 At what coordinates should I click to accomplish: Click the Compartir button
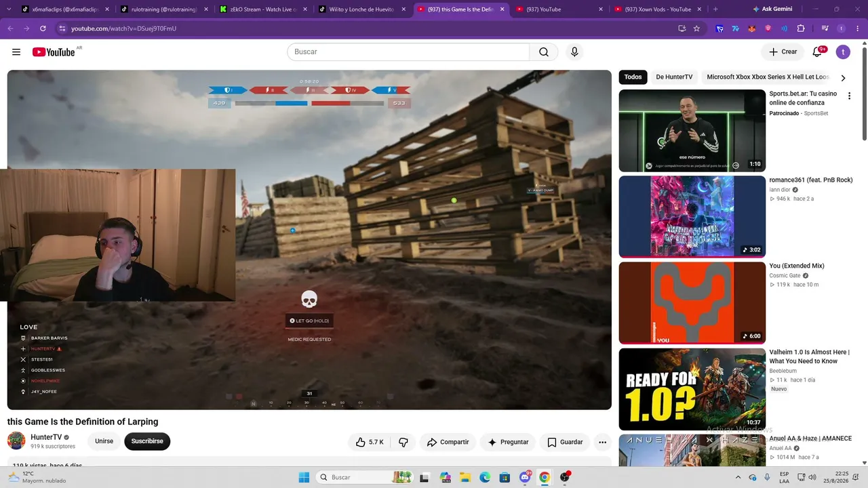448,442
